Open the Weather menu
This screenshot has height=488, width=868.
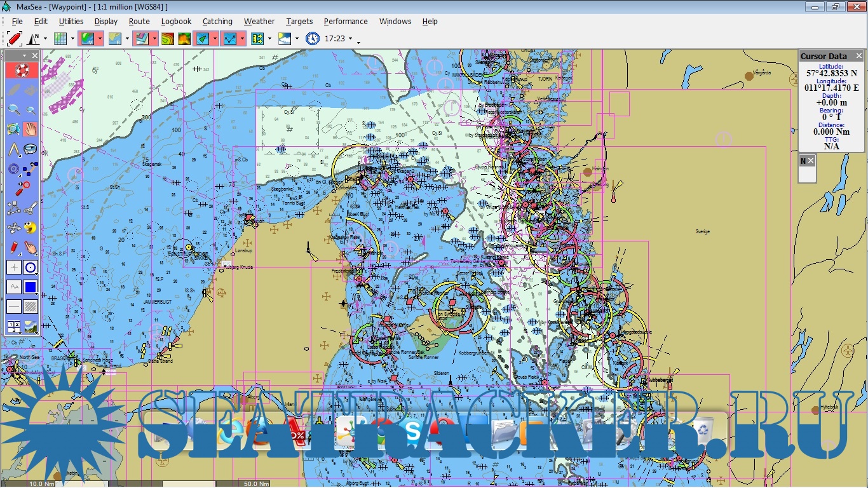coord(259,21)
